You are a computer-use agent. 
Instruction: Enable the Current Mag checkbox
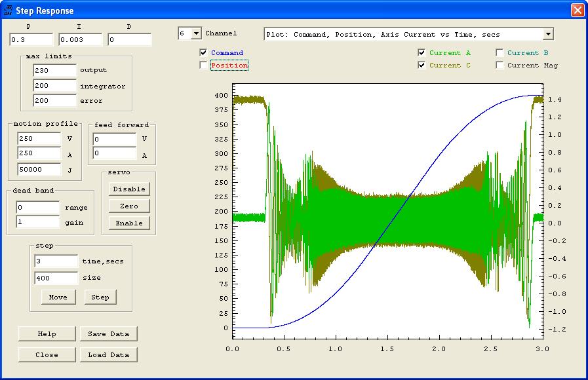500,66
